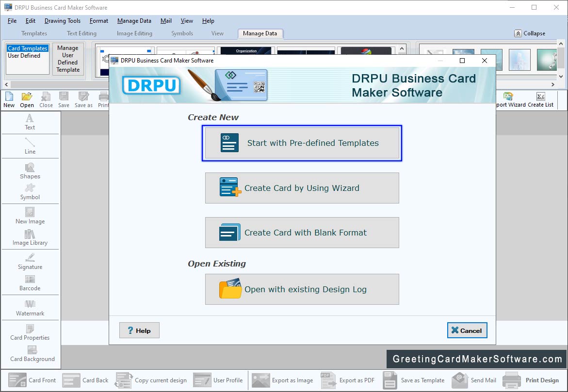The height and width of the screenshot is (392, 568).
Task: Collapse the ribbon
Action: (x=530, y=33)
